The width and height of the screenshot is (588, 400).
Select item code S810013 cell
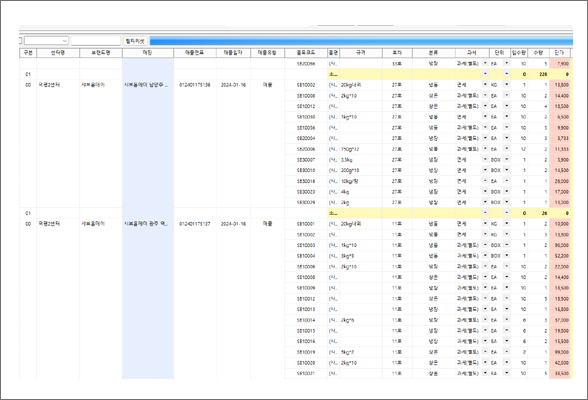coord(306,309)
